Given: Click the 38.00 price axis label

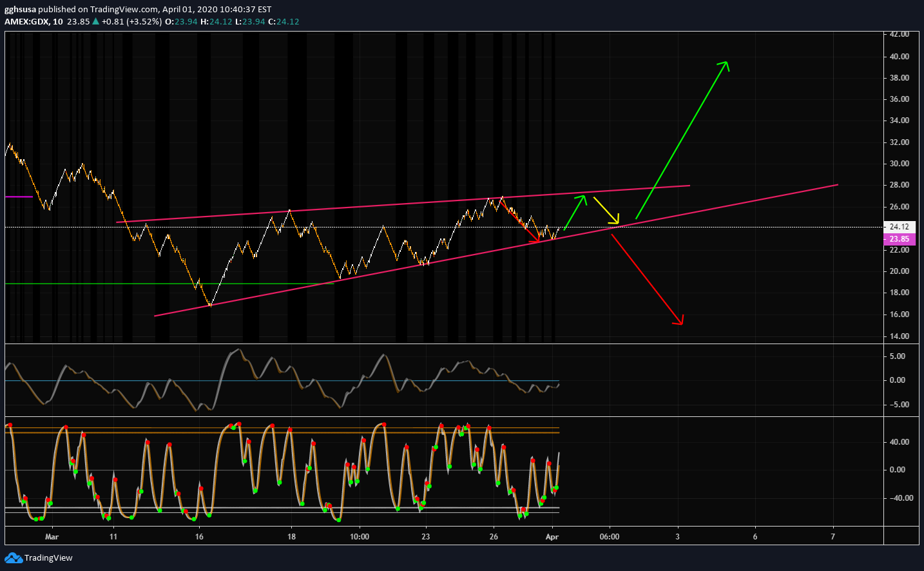Looking at the screenshot, I should (900, 78).
